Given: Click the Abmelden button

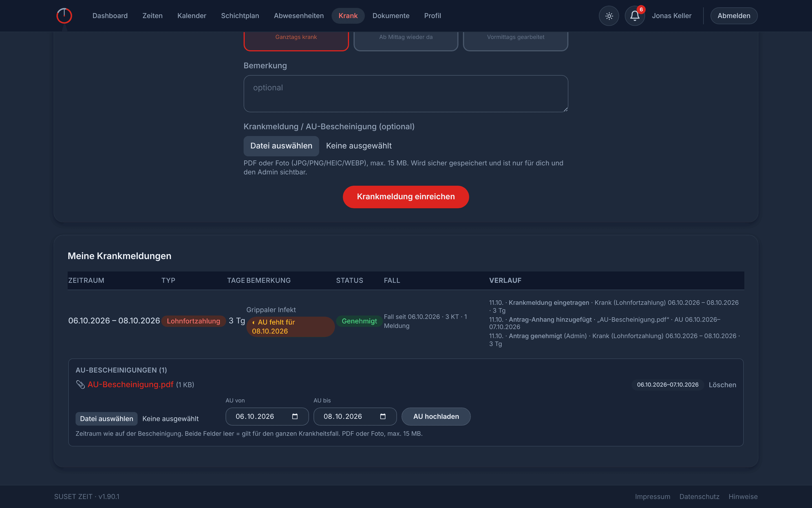Looking at the screenshot, I should click(x=734, y=16).
